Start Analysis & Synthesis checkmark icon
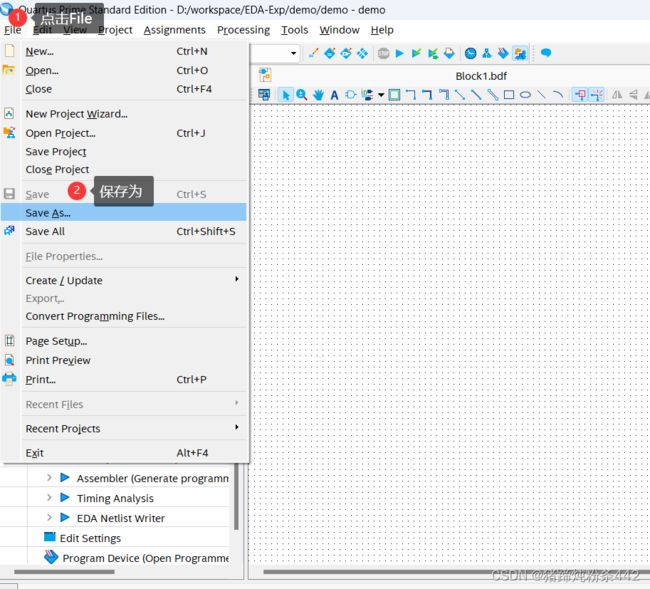 (x=416, y=53)
